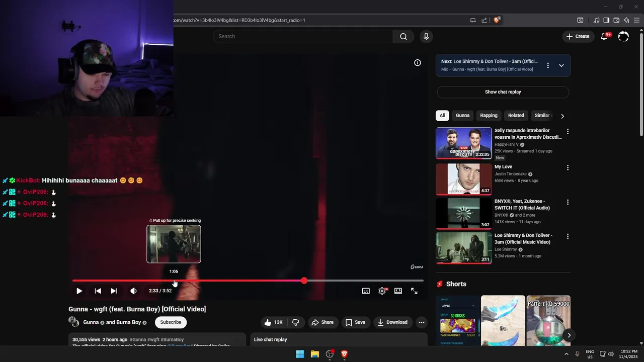Click Gunna's channel avatar

click(73, 322)
